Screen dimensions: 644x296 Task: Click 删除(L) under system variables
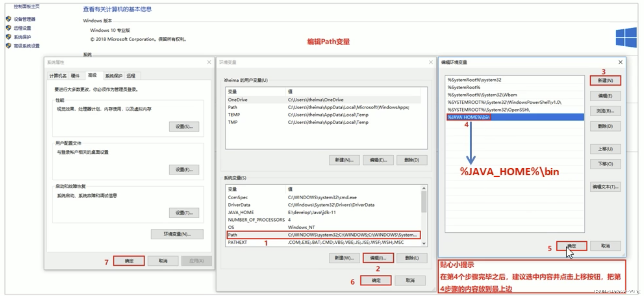pyautogui.click(x=412, y=258)
